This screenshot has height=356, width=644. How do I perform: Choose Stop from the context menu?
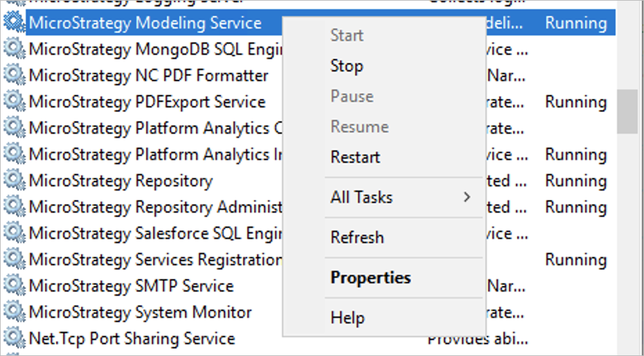point(347,66)
